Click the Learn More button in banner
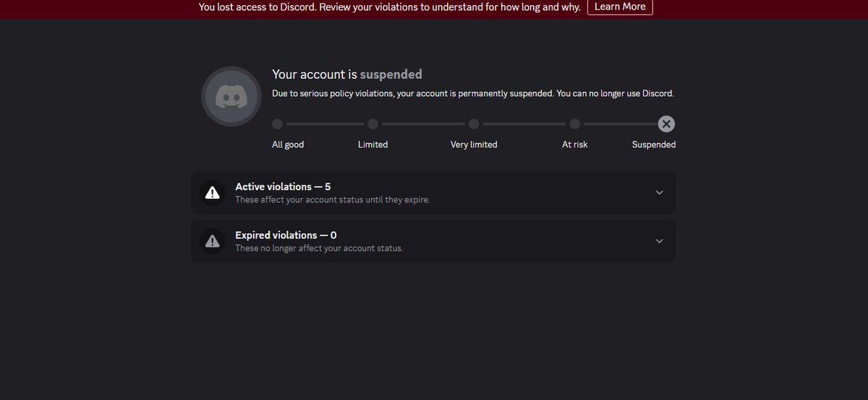Screen dimensions: 868x400 click(x=620, y=7)
